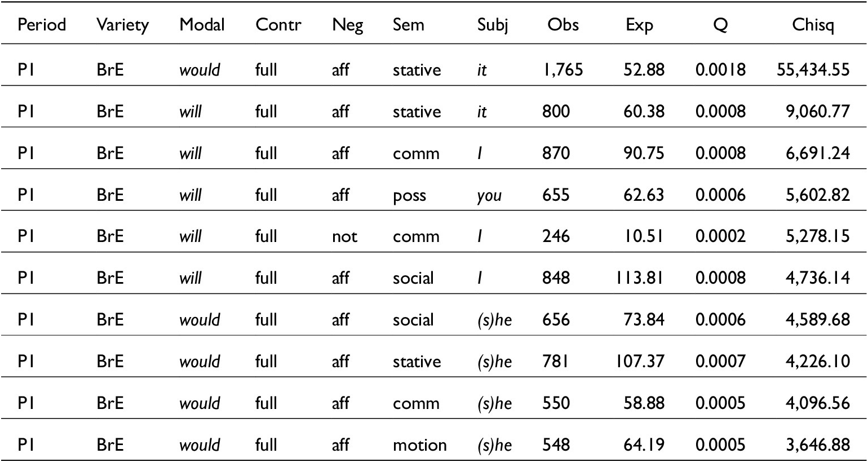
Task: Click the 'not' negation cell
Action: tap(344, 236)
